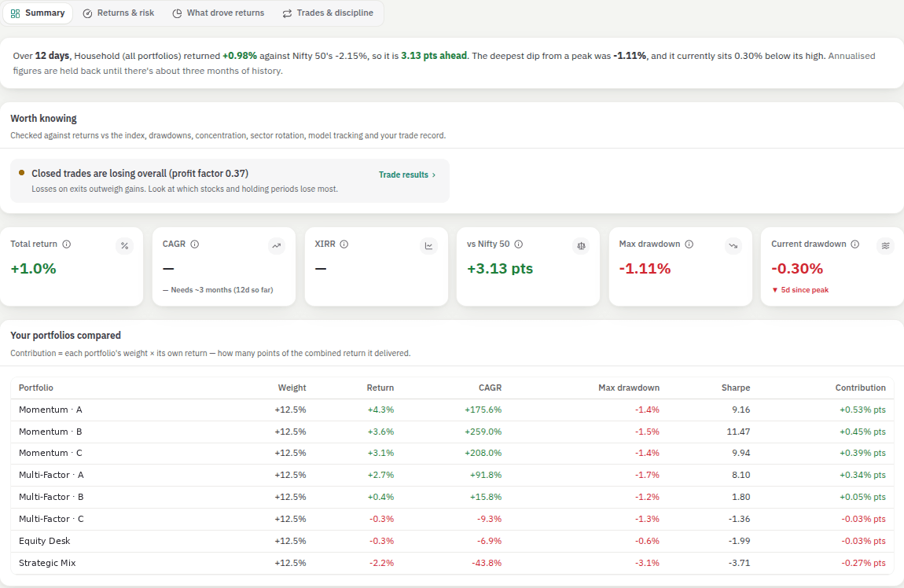Open What drove returns tab

click(x=219, y=13)
